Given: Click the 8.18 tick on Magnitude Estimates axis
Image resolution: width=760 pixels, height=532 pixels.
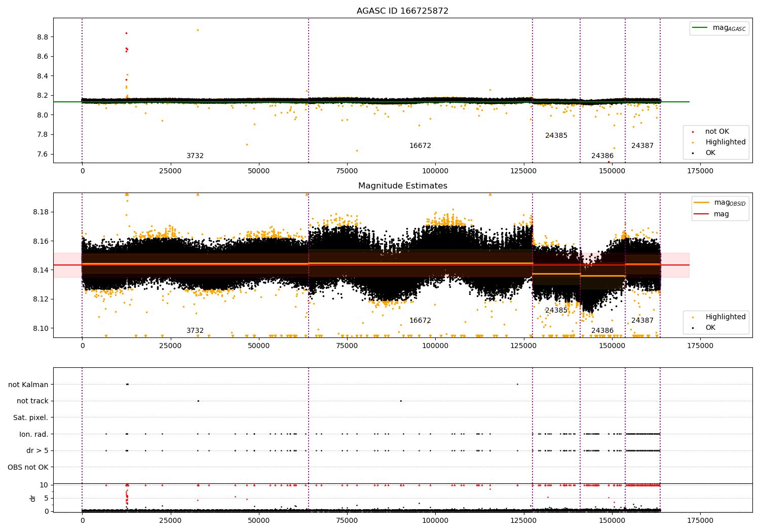Looking at the screenshot, I should click(x=41, y=212).
